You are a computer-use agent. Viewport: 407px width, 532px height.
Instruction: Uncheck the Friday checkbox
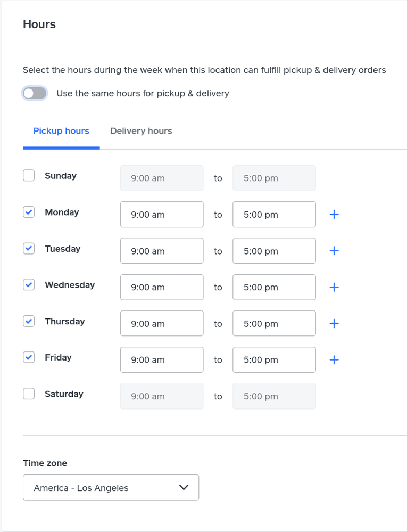click(x=29, y=357)
